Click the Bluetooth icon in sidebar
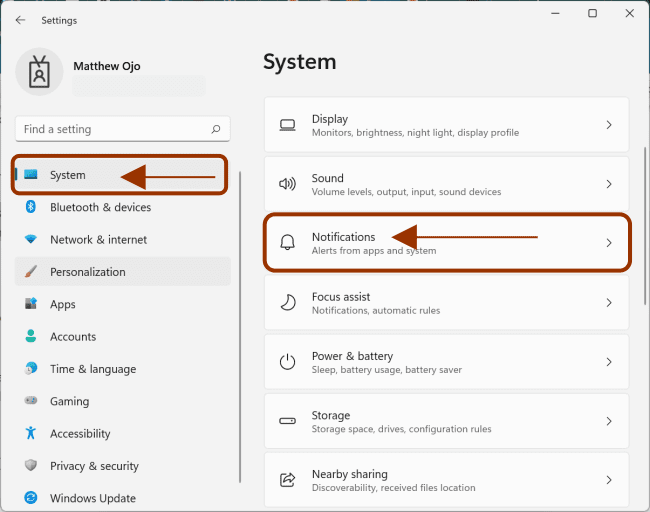Image resolution: width=650 pixels, height=512 pixels. [31, 206]
